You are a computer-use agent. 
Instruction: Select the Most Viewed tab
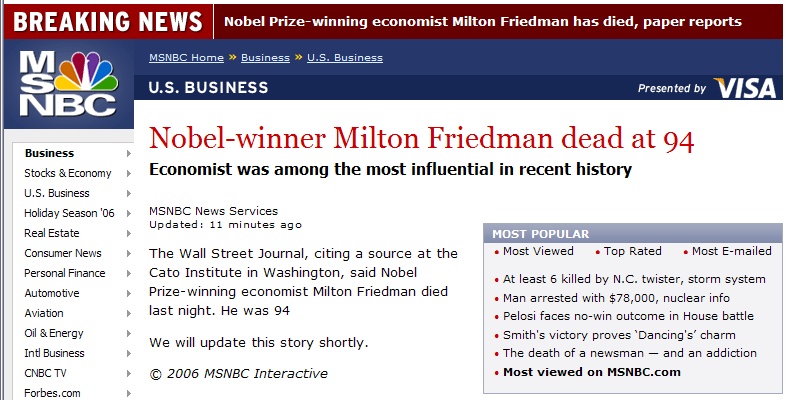click(x=538, y=251)
